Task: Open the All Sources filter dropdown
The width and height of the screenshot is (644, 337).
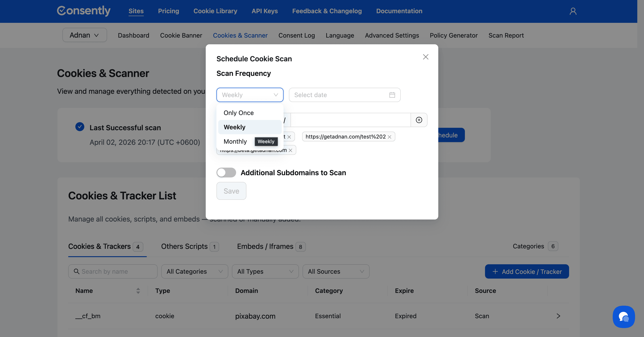Action: tap(336, 271)
